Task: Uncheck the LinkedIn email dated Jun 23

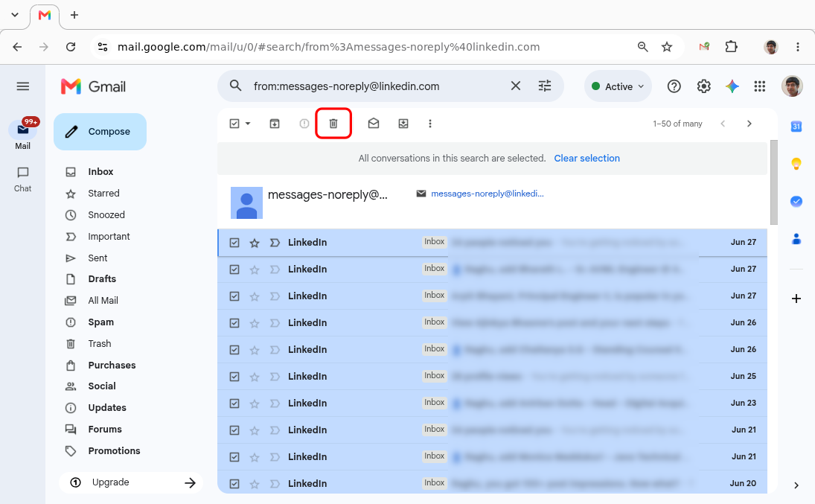Action: (234, 403)
